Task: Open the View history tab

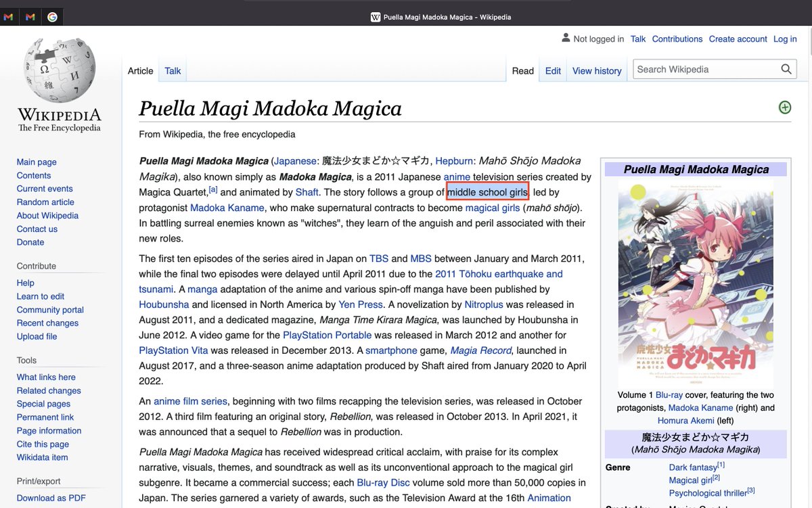Action: [597, 70]
